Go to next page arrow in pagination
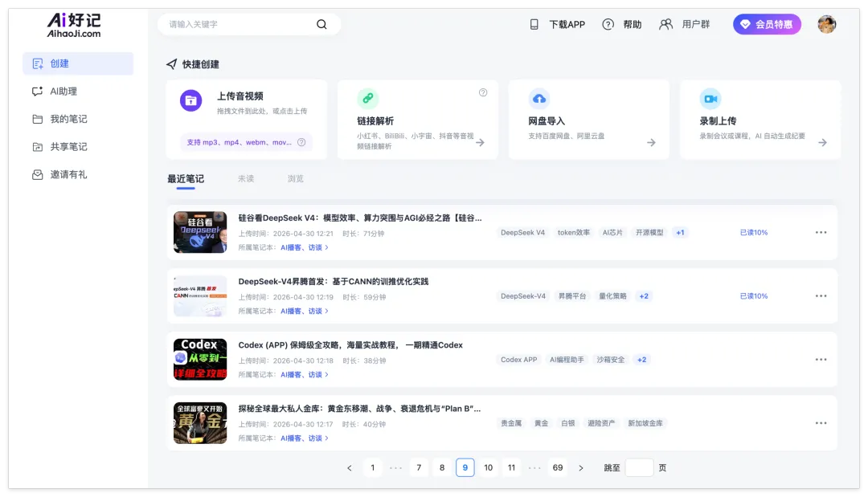The height and width of the screenshot is (497, 868). pyautogui.click(x=581, y=468)
